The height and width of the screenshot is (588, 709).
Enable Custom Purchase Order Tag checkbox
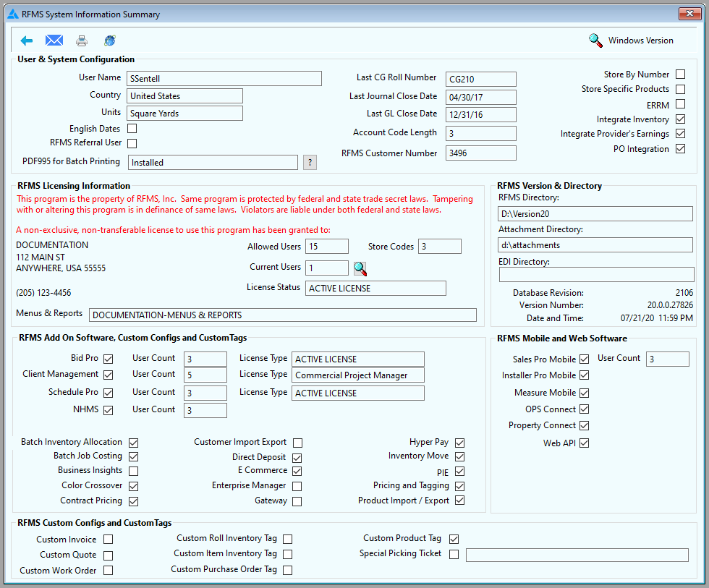(288, 570)
